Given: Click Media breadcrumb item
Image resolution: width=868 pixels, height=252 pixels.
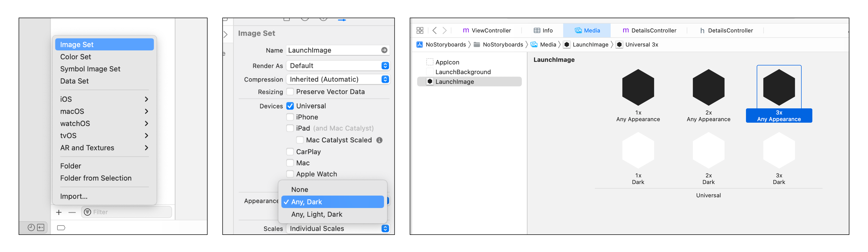Looking at the screenshot, I should [543, 44].
